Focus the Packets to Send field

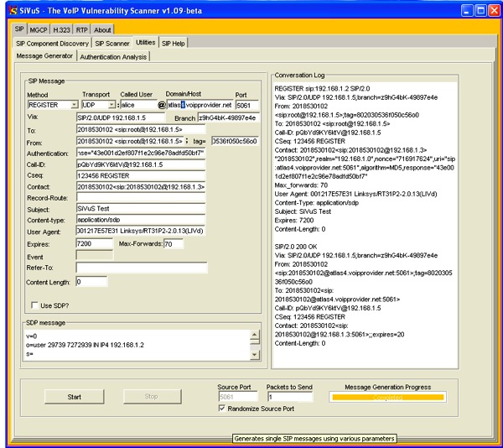[x=288, y=397]
